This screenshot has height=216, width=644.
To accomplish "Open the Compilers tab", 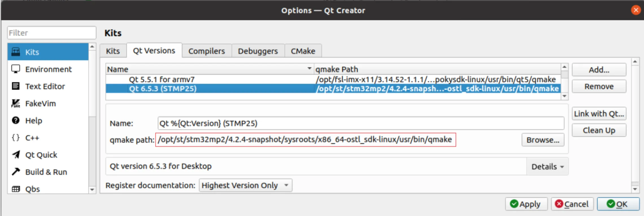I will point(206,51).
